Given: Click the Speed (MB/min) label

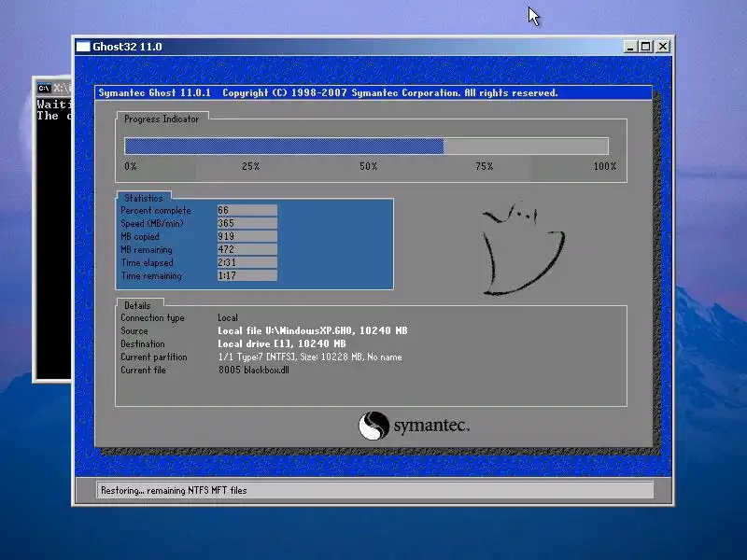Looking at the screenshot, I should tap(152, 223).
